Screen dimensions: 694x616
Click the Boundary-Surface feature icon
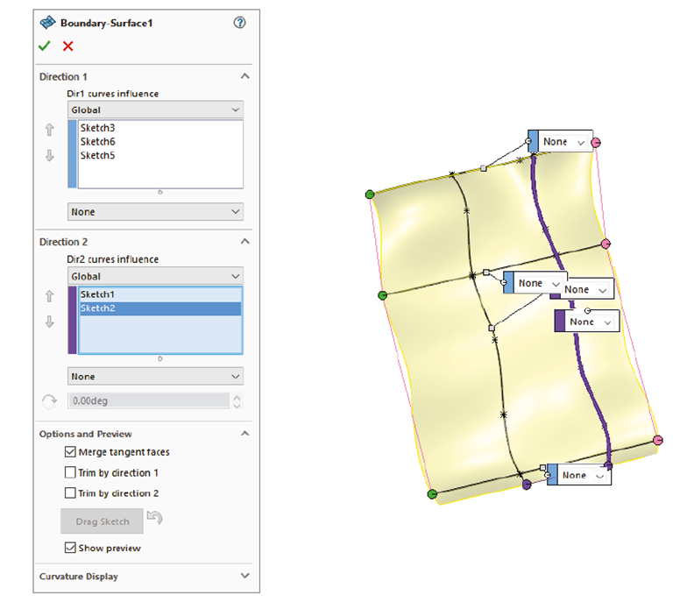click(x=47, y=23)
